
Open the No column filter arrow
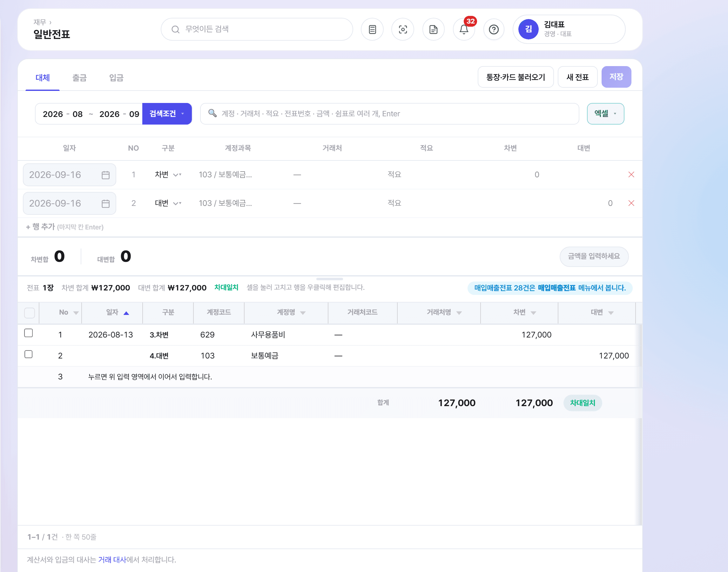(76, 313)
